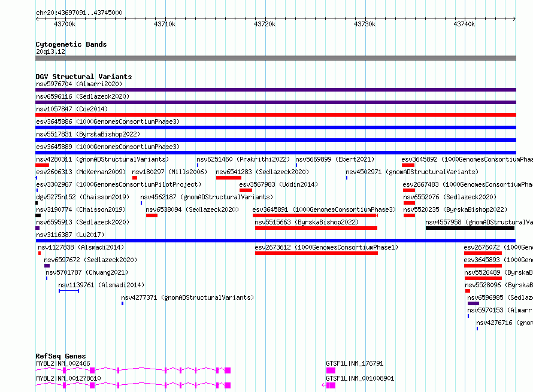533x392 pixels.
Task: Click the DGV Structural Variants track title
Action: pos(84,77)
